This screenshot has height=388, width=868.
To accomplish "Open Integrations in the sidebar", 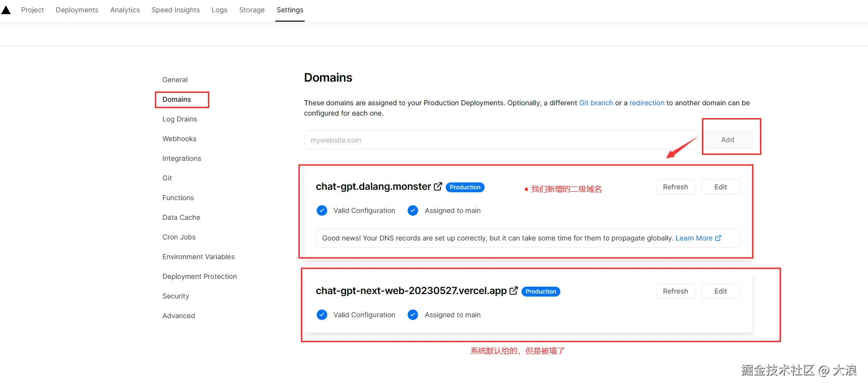I will click(182, 158).
